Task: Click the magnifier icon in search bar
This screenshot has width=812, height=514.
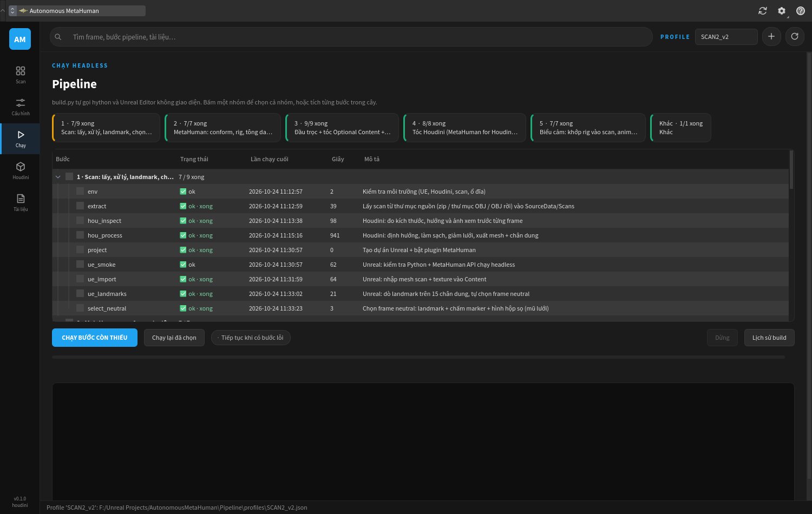Action: click(58, 37)
